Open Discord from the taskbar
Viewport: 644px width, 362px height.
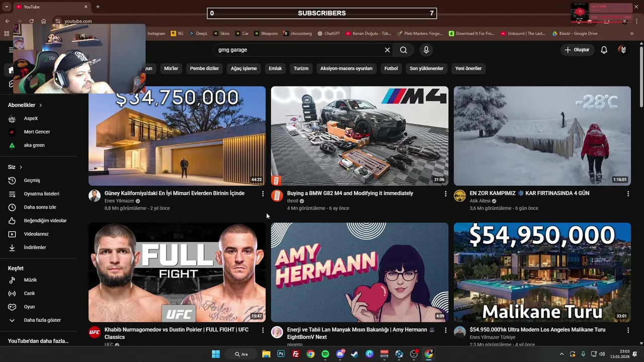tap(340, 354)
